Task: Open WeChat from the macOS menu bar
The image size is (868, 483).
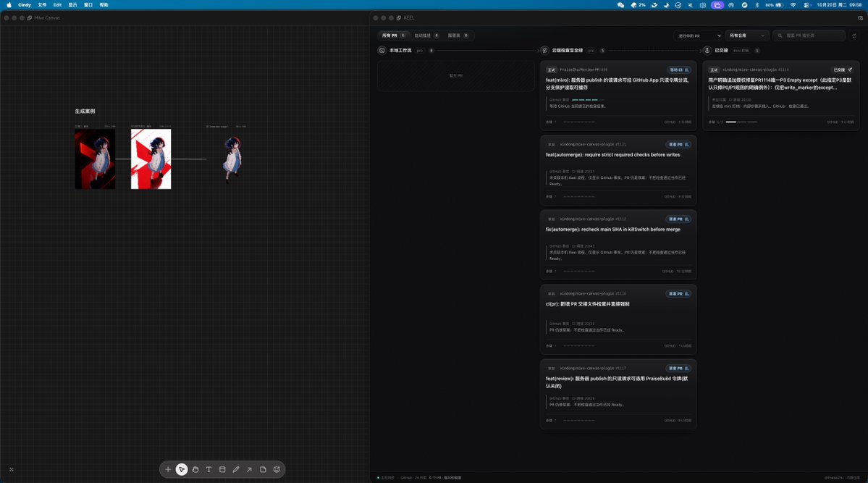Action: click(620, 5)
